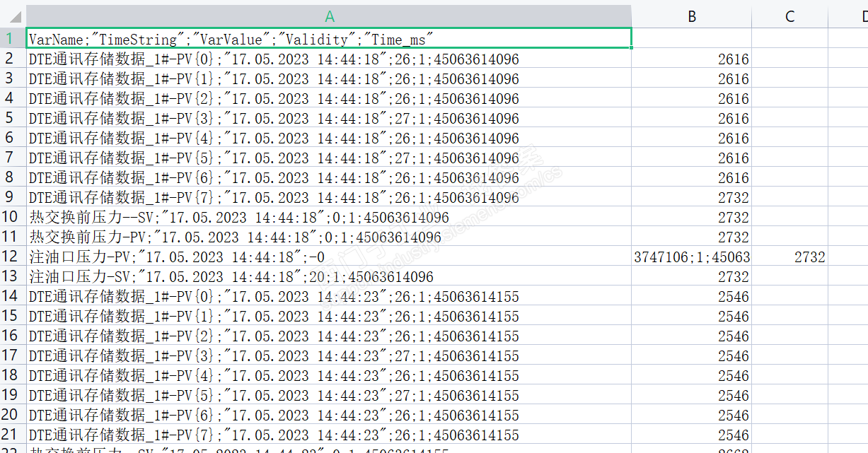
Task: Click cell B17 with value 2546
Action: [692, 355]
